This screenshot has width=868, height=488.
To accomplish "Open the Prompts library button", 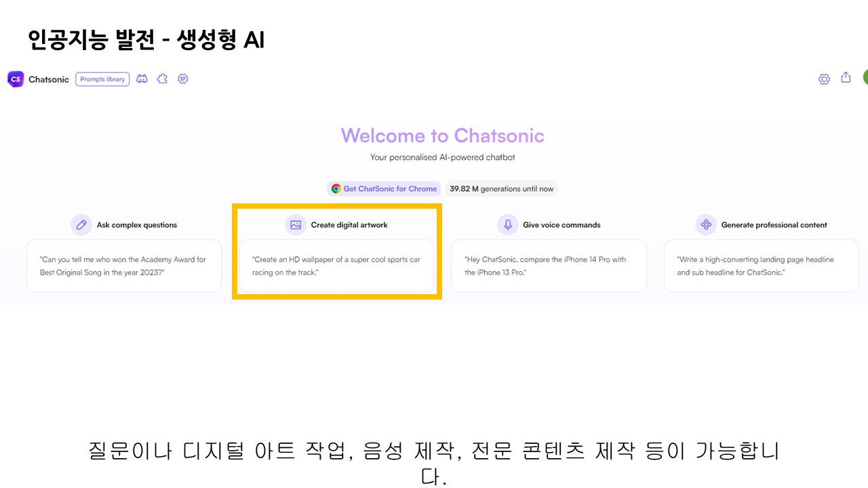I will 102,79.
